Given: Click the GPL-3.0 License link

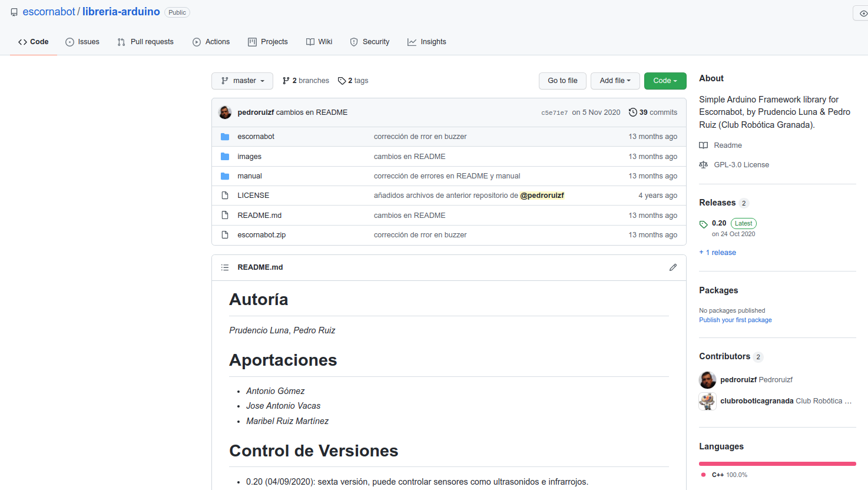Looking at the screenshot, I should 741,165.
